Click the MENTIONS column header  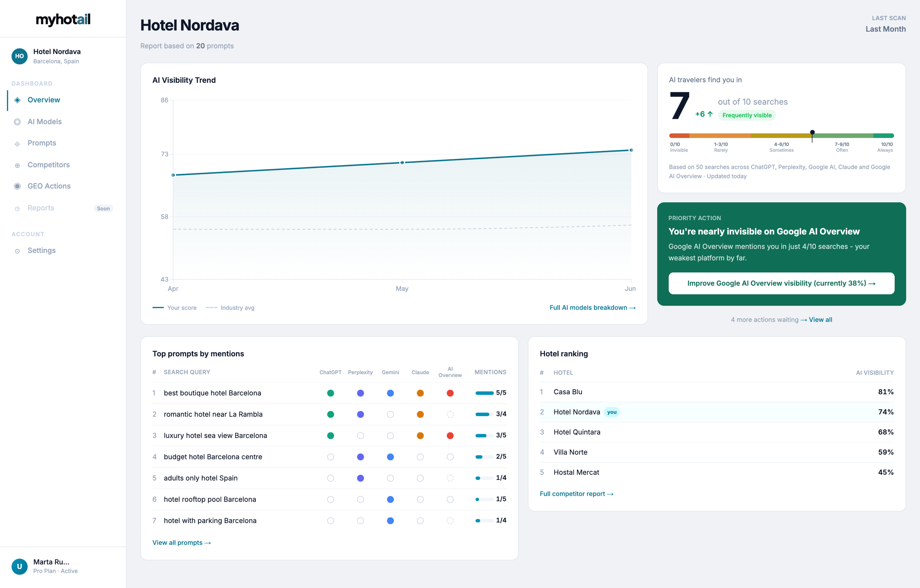click(x=490, y=372)
